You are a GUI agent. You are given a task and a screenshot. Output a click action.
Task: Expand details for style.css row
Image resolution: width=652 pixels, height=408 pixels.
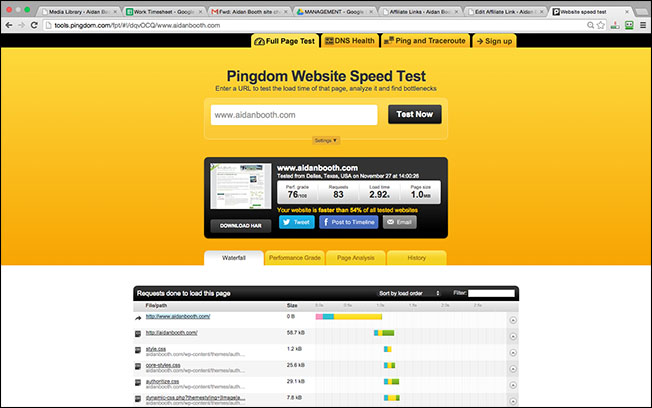[513, 352]
